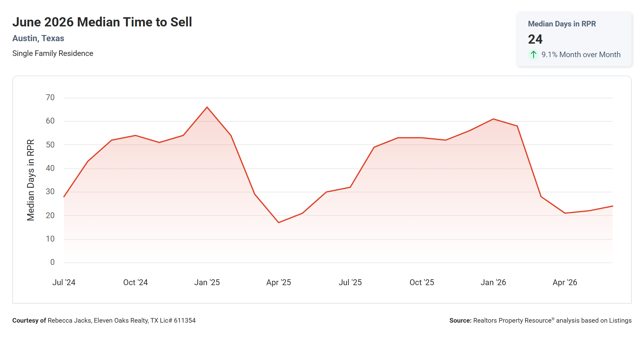Viewport: 644px width, 338px height.
Task: Click 'Single Family Residence' label
Action: pyautogui.click(x=53, y=53)
